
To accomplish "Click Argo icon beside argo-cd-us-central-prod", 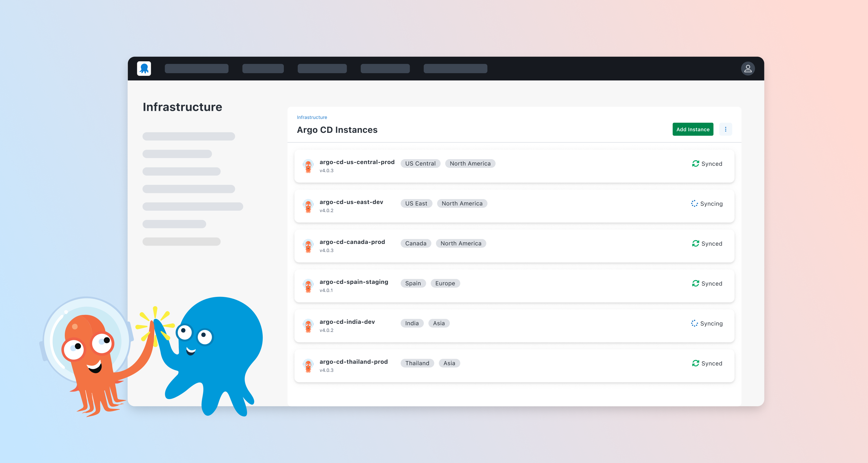I will pos(308,166).
